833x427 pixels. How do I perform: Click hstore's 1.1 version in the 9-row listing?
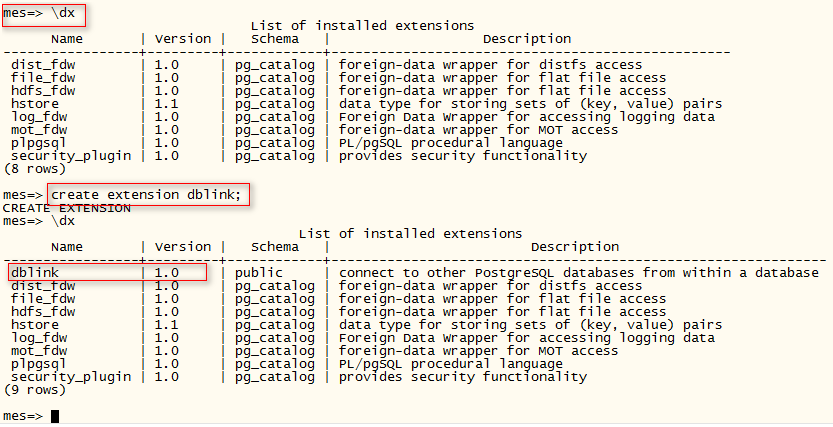(166, 325)
